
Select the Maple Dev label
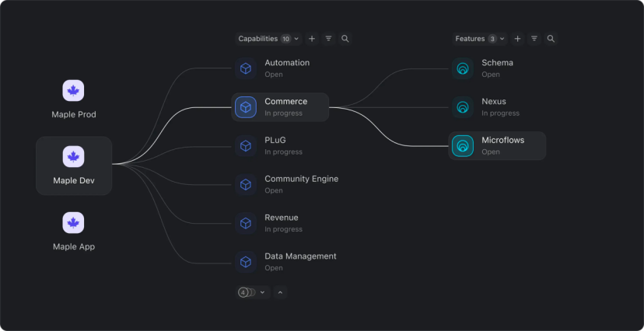[74, 180]
